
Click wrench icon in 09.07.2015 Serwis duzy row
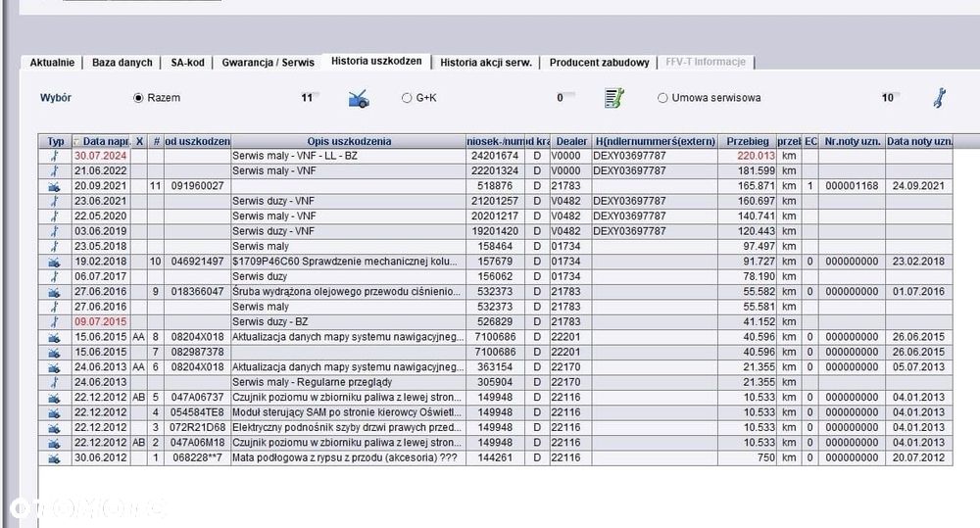tap(54, 322)
